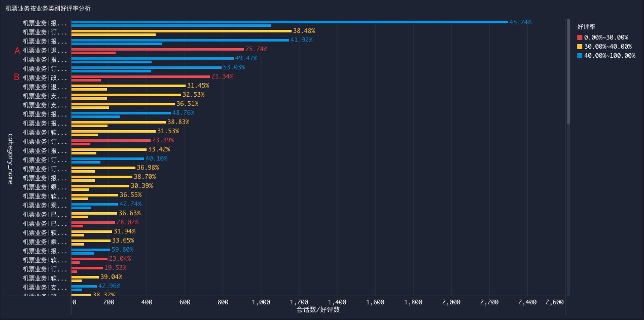Image resolution: width=644 pixels, height=320 pixels.
Task: Click the chart title 机票业务按业务类别好评率分析
Action: pyautogui.click(x=48, y=9)
